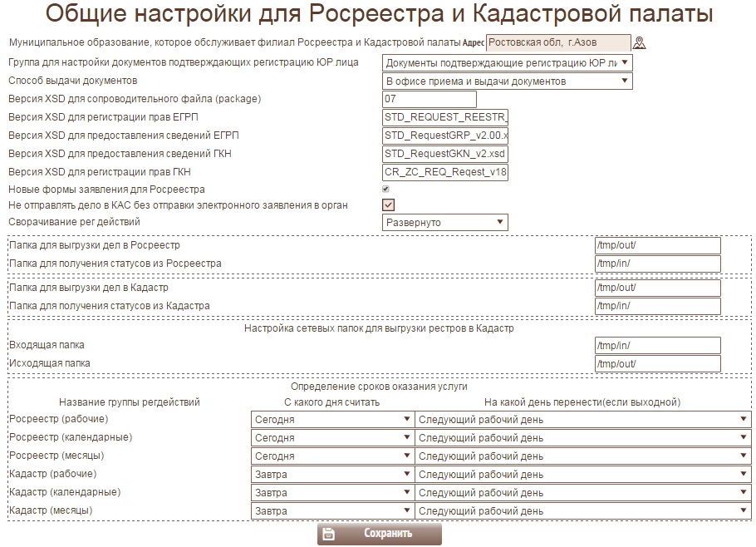Open the ЮР лица document group dropdown
This screenshot has width=756, height=547.
point(508,63)
